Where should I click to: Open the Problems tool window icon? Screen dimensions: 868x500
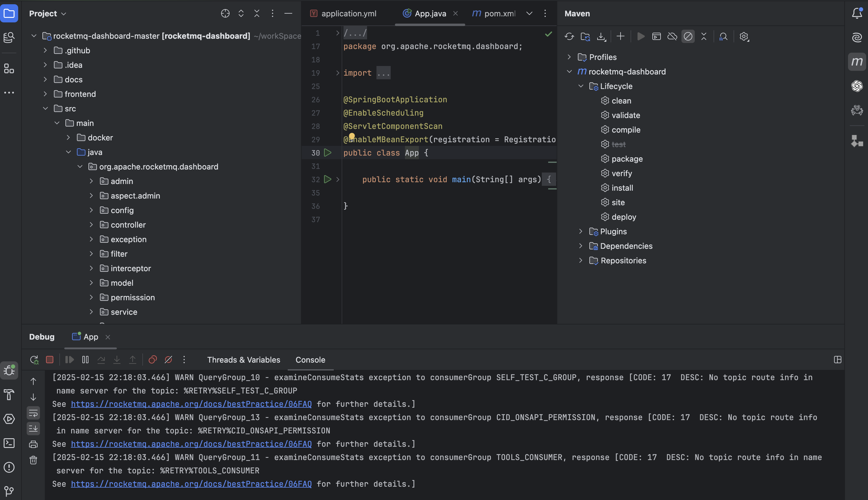point(9,467)
